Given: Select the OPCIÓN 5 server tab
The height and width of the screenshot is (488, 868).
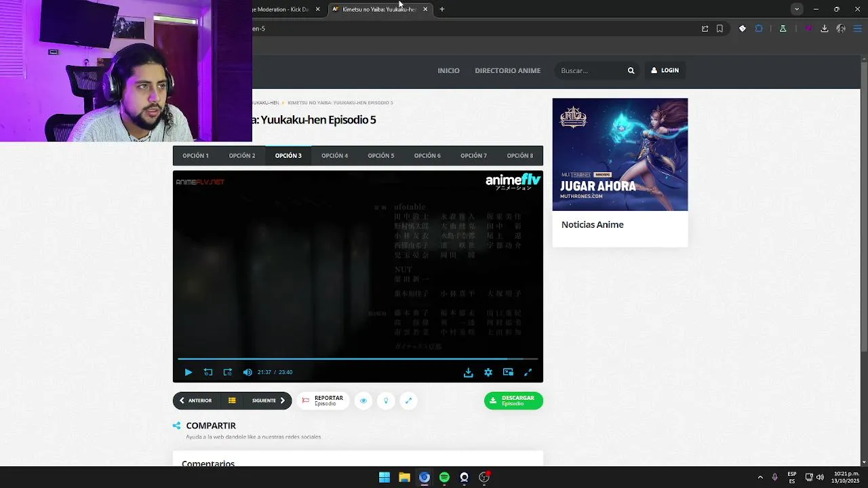Looking at the screenshot, I should 381,156.
